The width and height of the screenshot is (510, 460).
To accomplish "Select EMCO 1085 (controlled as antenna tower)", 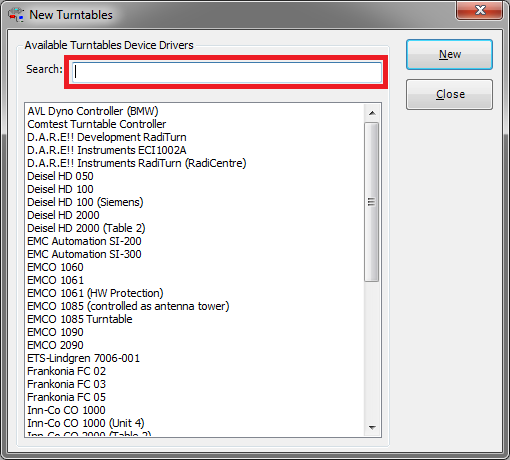I will [128, 306].
